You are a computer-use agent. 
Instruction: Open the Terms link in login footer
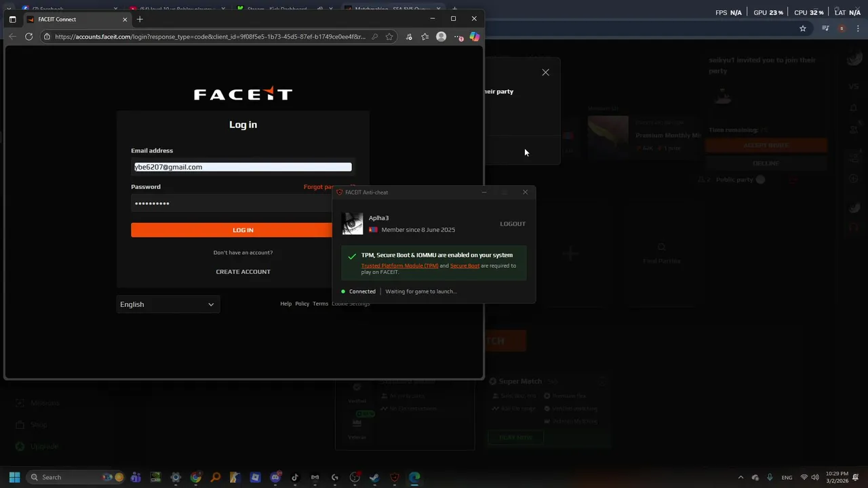(x=320, y=304)
